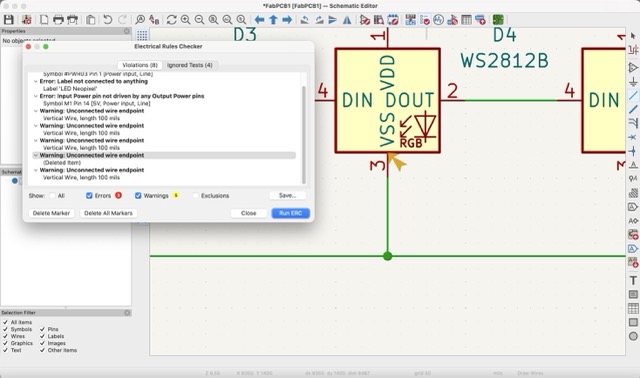Switch to the Violations (8) tab
The height and width of the screenshot is (378, 640).
tap(140, 65)
